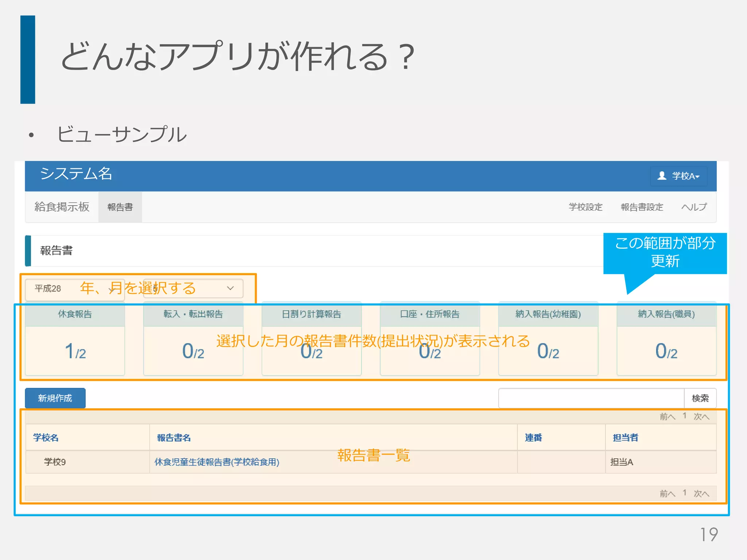
Task: Click the 担当A table cell
Action: pyautogui.click(x=661, y=462)
